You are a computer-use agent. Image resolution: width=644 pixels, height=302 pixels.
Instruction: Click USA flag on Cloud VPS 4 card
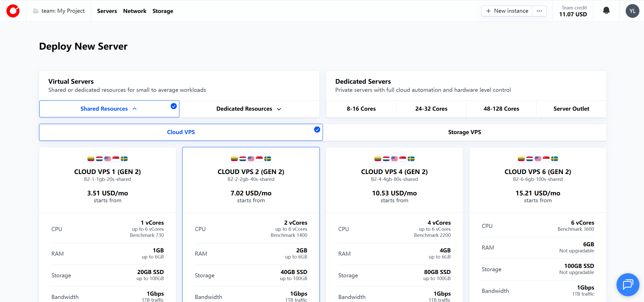tap(394, 159)
